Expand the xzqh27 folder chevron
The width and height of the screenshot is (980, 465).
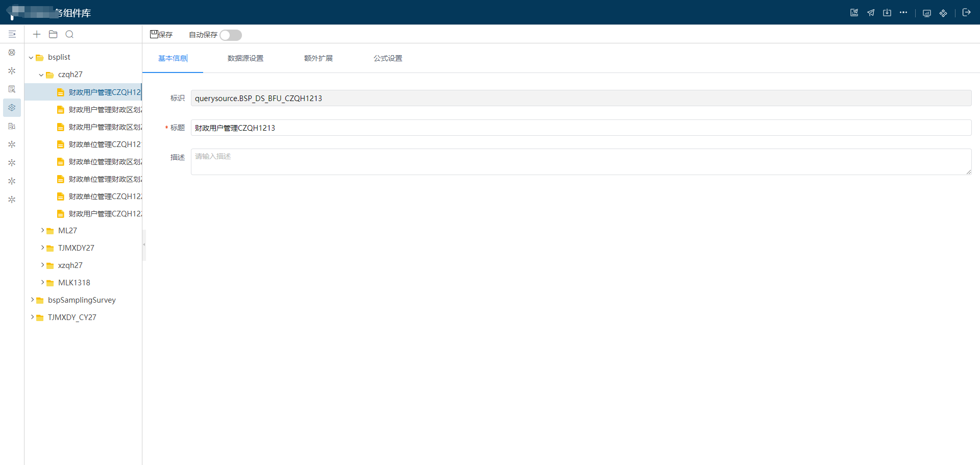pyautogui.click(x=42, y=265)
